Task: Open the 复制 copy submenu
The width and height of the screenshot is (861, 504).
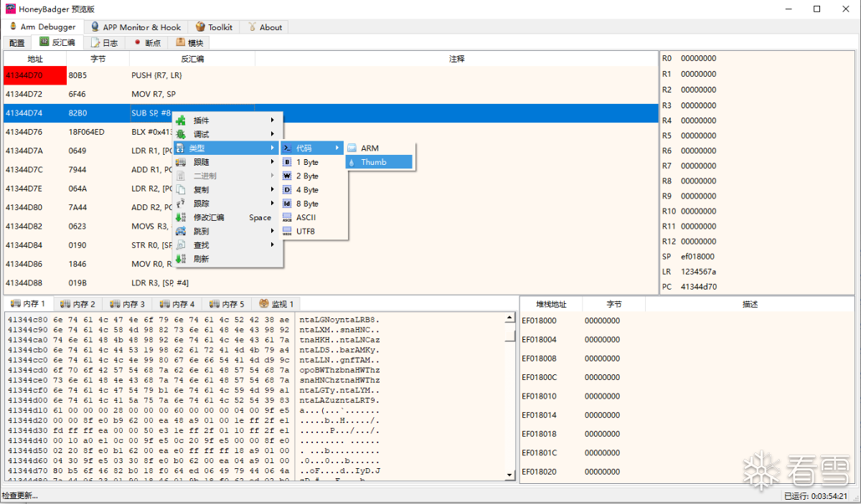Action: pyautogui.click(x=227, y=190)
